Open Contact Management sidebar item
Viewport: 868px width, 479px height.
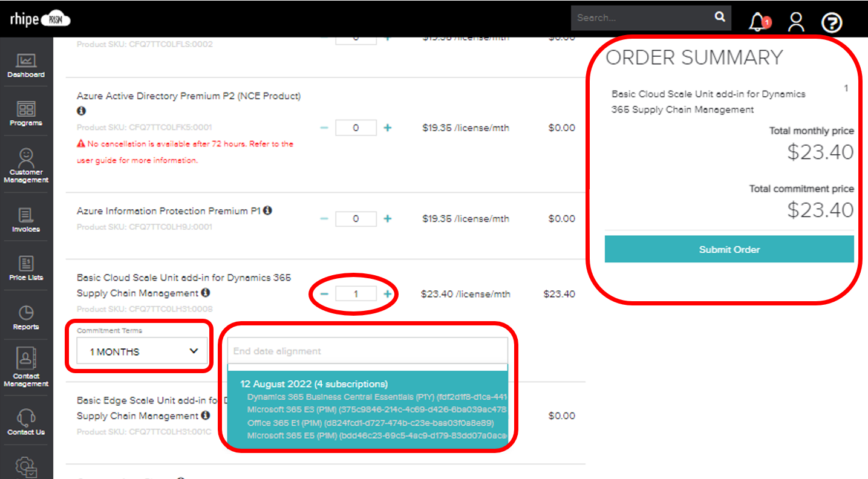[26, 367]
